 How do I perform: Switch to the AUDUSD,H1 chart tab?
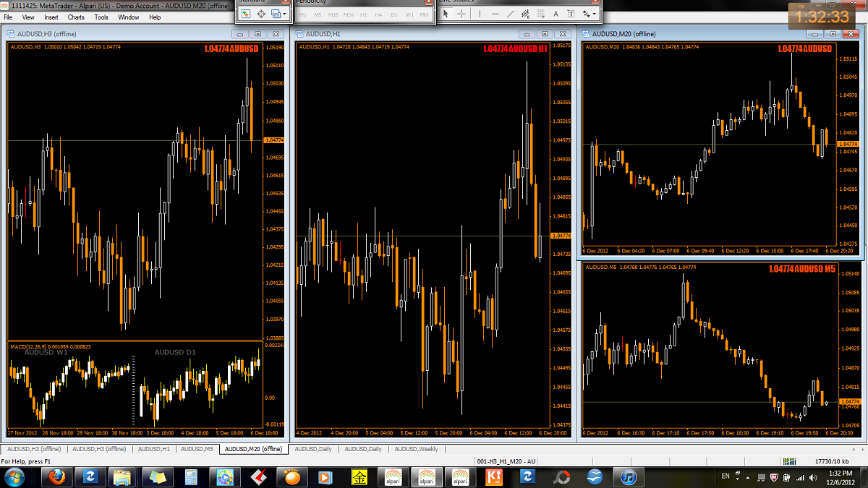[153, 449]
